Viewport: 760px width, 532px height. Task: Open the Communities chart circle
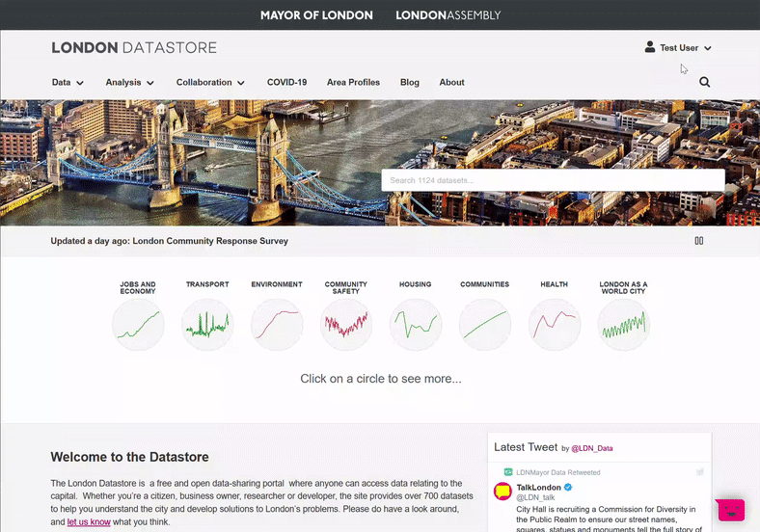click(x=485, y=325)
